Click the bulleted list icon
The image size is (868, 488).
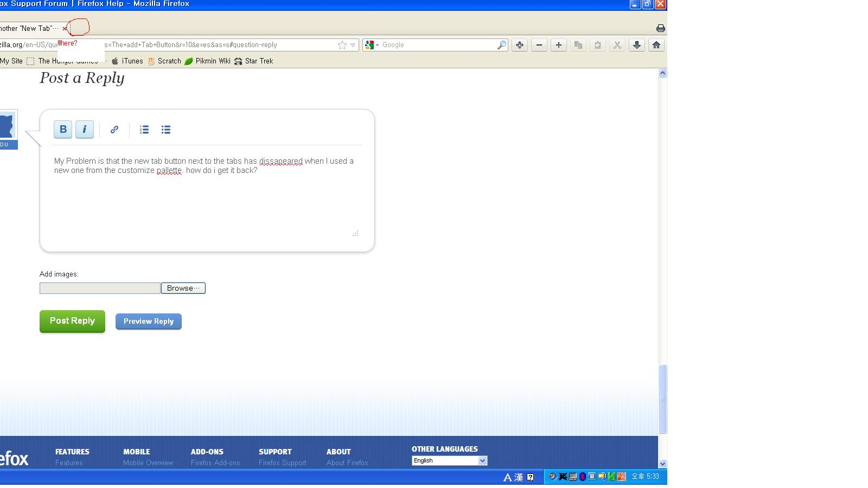[x=166, y=129]
